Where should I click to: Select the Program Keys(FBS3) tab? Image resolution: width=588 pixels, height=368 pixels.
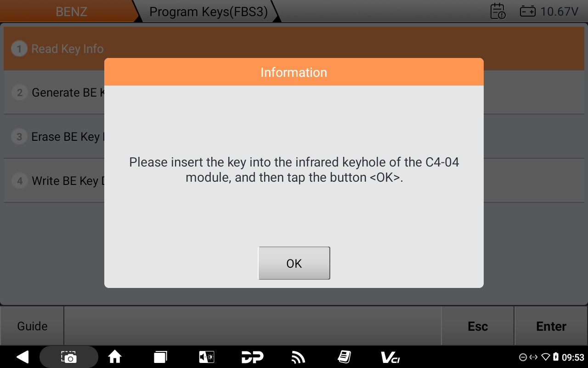pyautogui.click(x=209, y=11)
